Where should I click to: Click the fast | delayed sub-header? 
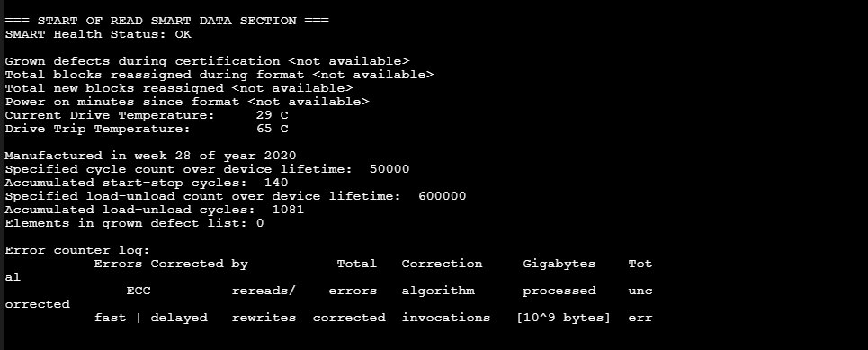(x=150, y=318)
